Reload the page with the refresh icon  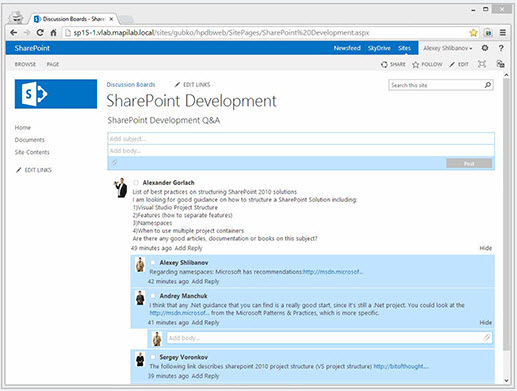(x=40, y=33)
